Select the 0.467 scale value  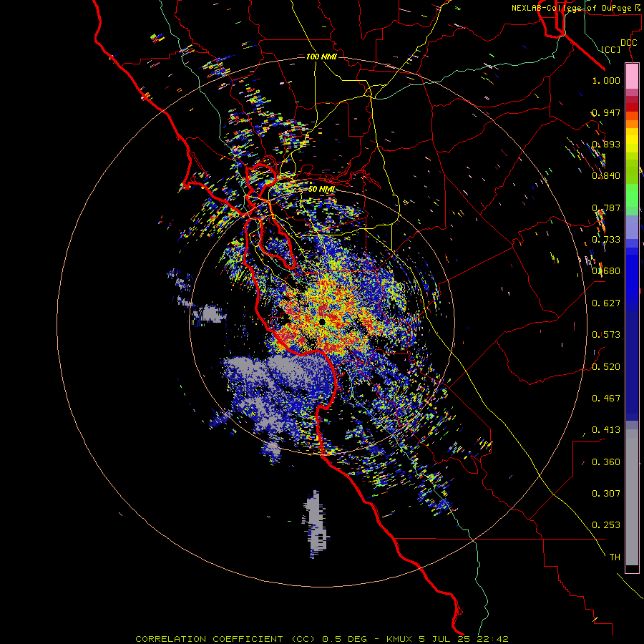tap(606, 399)
